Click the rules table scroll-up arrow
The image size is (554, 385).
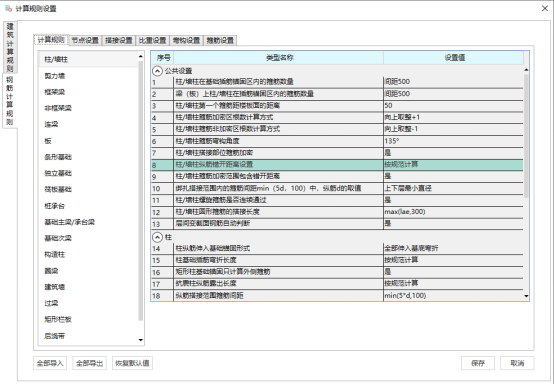526,70
